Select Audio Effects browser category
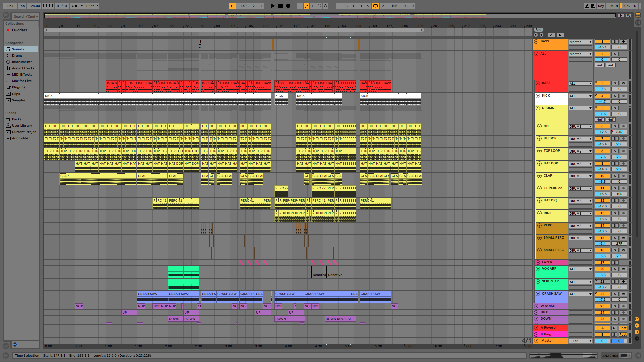 pos(23,68)
